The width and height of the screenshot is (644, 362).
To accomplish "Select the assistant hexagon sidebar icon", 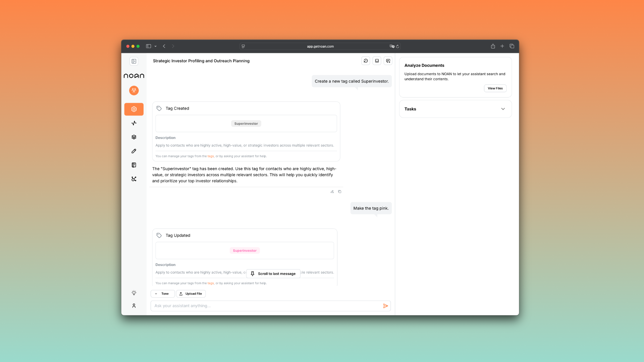I will [x=134, y=109].
